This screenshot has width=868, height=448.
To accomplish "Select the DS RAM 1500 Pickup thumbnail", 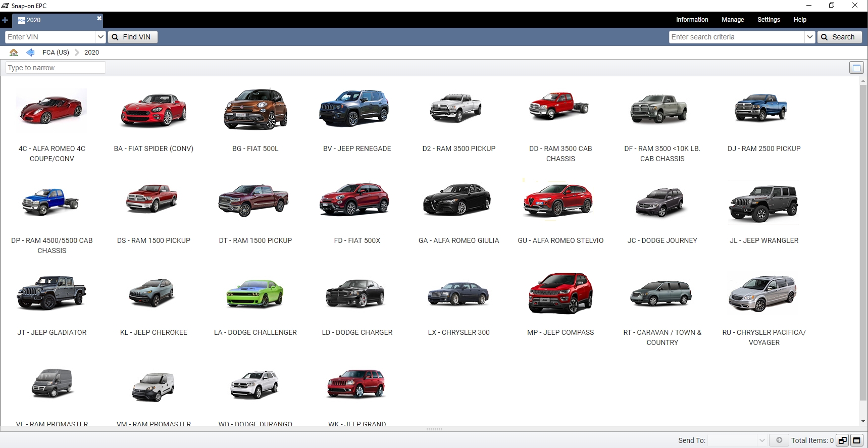I will 152,198.
